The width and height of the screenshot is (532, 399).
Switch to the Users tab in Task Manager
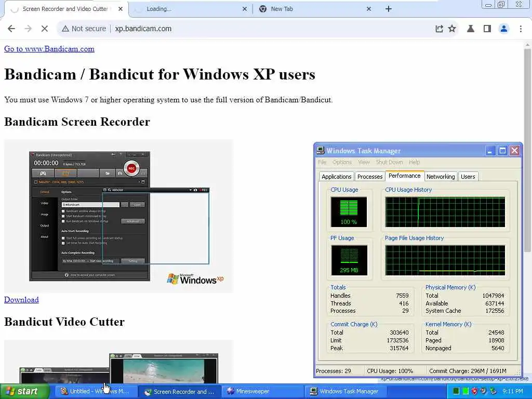pyautogui.click(x=468, y=177)
